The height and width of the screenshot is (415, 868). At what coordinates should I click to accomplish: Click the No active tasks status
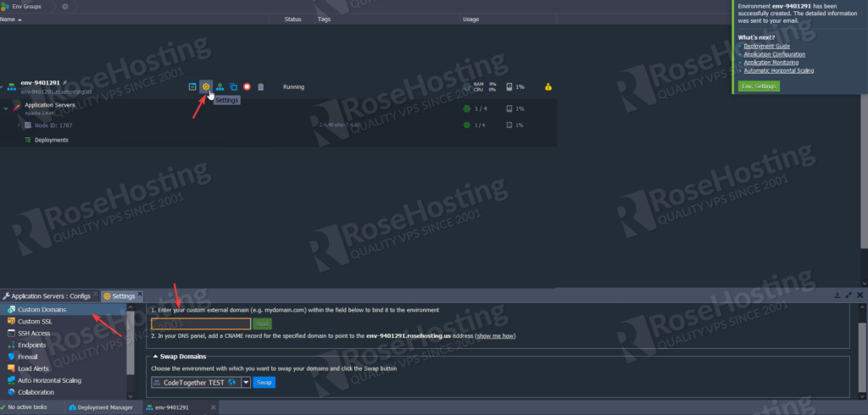coord(25,407)
